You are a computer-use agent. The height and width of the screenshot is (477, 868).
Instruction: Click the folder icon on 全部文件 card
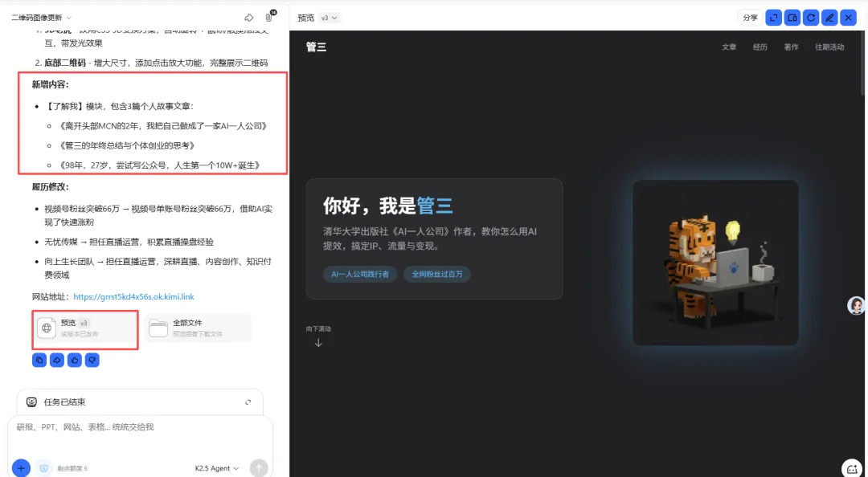[x=158, y=328]
